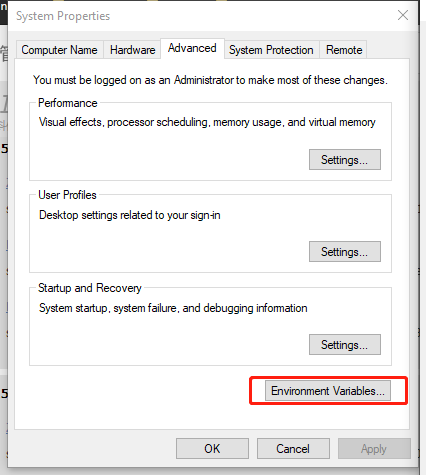Click the greyed-out Apply button
This screenshot has width=426, height=475.
click(374, 449)
